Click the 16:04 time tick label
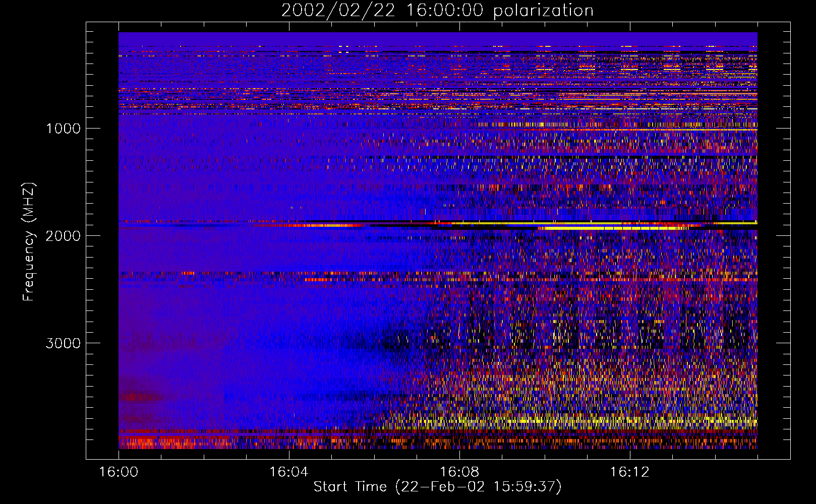The height and width of the screenshot is (504, 816). 289,472
